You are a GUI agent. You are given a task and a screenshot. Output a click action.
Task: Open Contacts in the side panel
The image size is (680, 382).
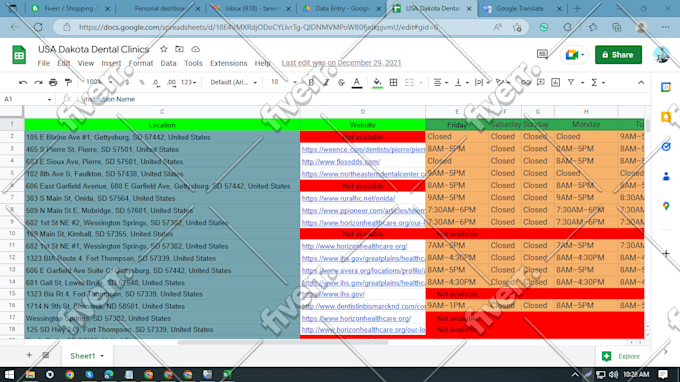666,176
